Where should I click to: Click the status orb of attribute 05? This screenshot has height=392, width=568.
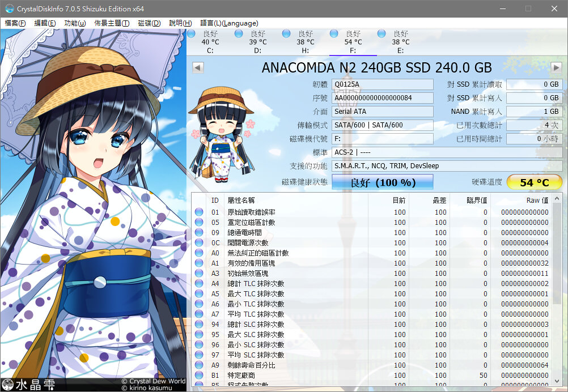coord(199,222)
